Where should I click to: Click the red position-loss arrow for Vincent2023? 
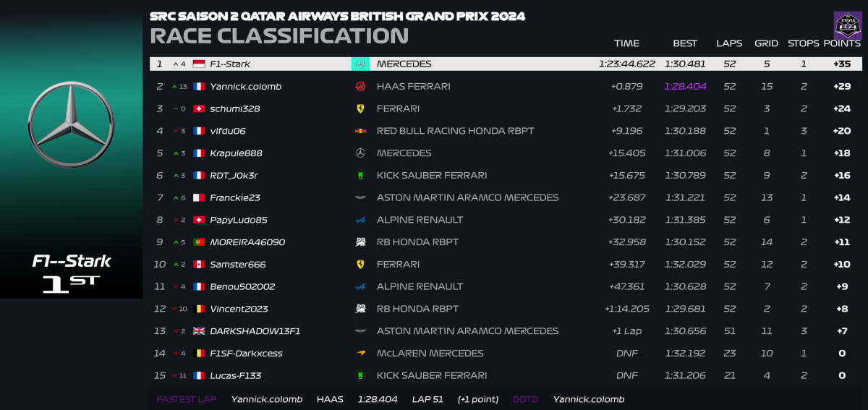[174, 309]
